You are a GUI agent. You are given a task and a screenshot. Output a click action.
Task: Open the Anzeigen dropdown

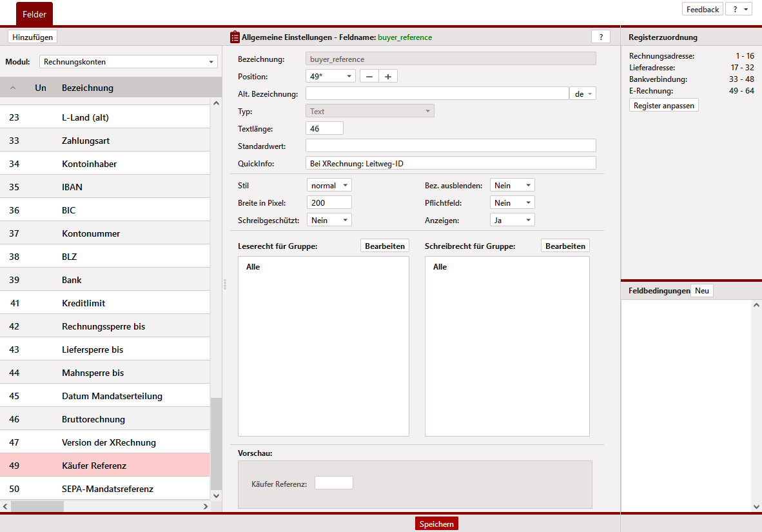[x=512, y=220]
